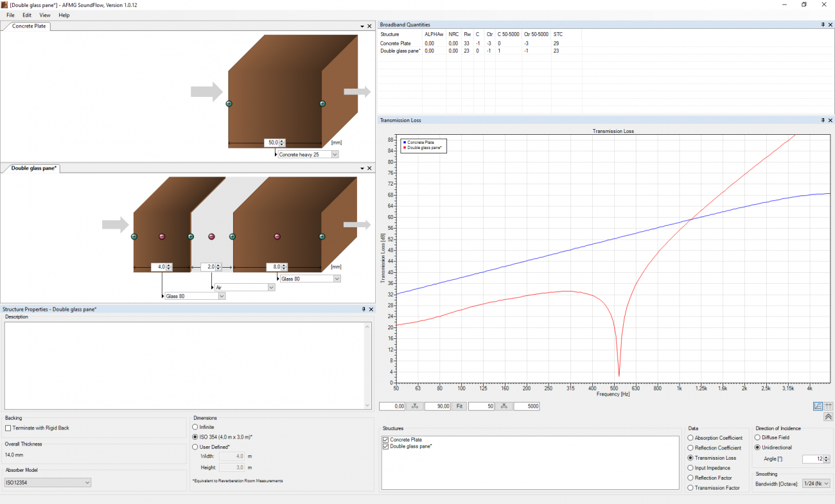Open Double glass pane tab list arrow
The height and width of the screenshot is (504, 835).
(x=362, y=168)
